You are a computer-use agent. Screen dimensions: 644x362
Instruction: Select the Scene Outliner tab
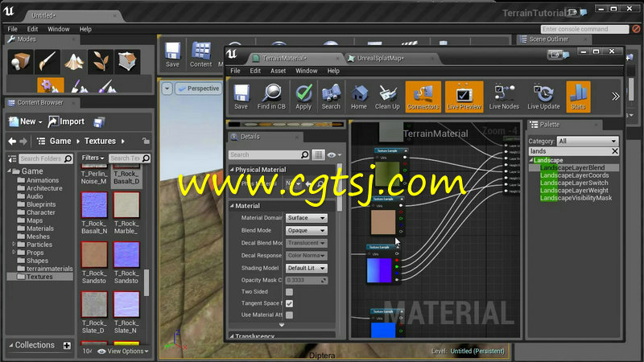coord(549,39)
